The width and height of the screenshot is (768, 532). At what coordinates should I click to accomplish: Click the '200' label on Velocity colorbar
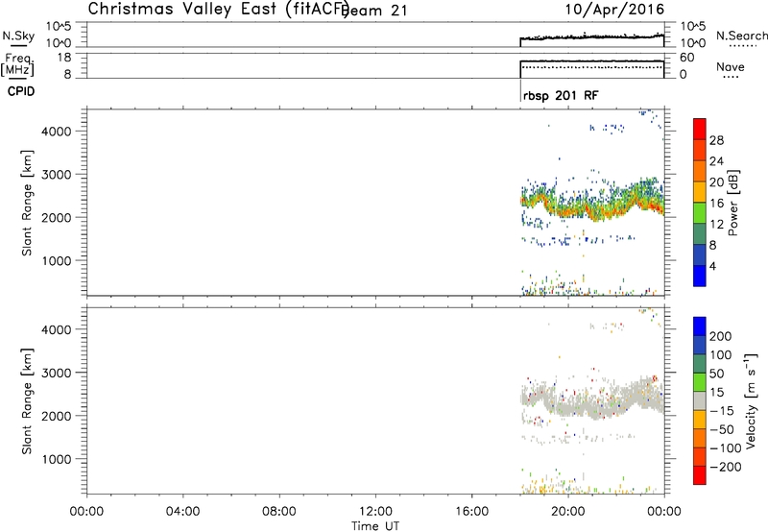point(721,336)
